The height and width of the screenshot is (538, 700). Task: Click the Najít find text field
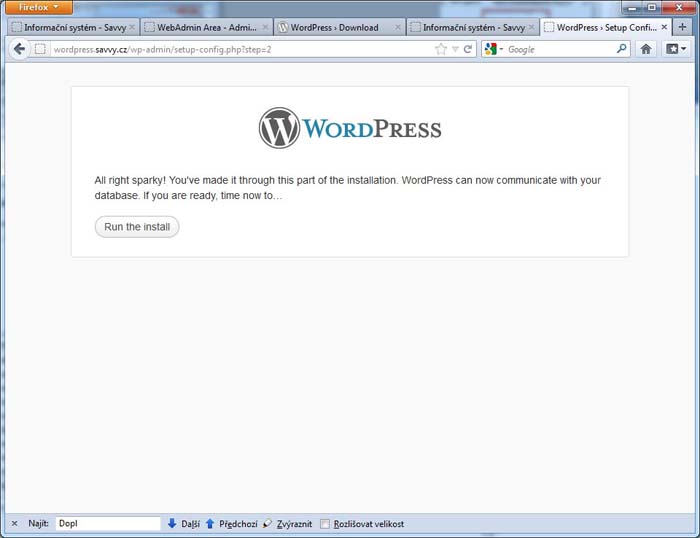point(108,523)
